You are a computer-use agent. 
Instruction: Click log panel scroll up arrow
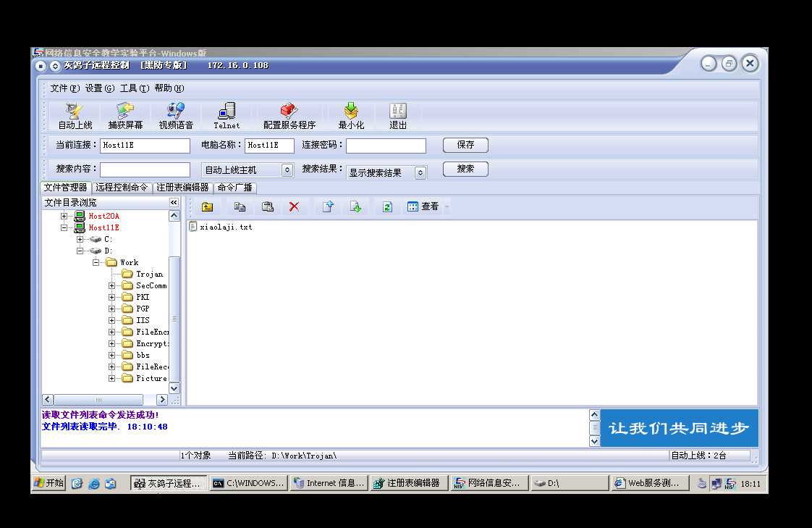pos(594,414)
